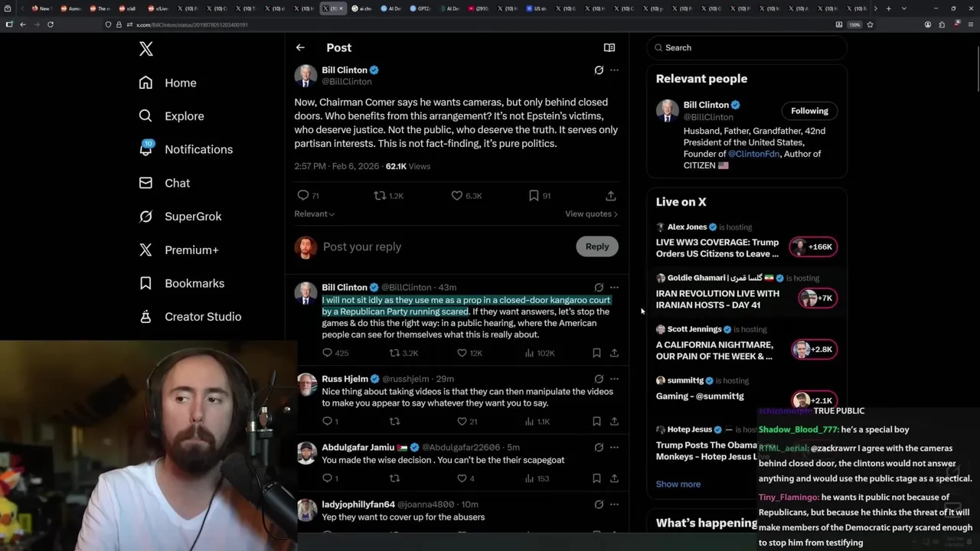Like Abdulgafar Jamiu's reply with 4 likes
Image resolution: width=980 pixels, height=551 pixels.
pos(466,478)
